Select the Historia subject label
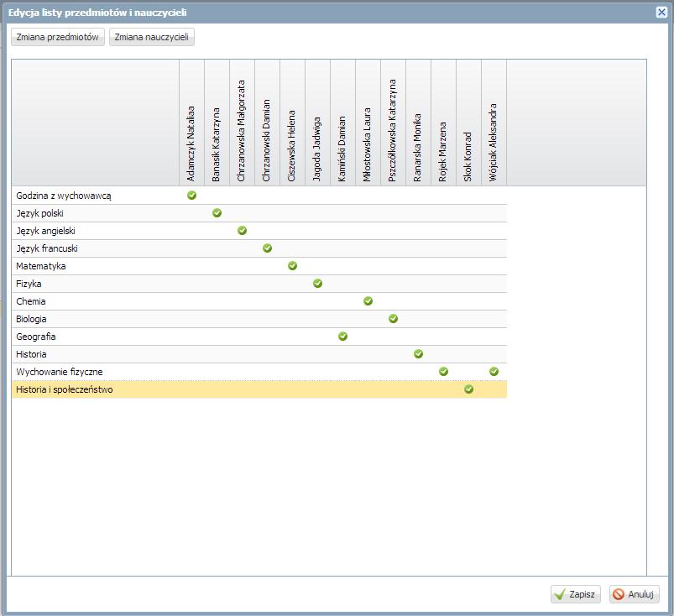The height and width of the screenshot is (616, 674). [31, 354]
